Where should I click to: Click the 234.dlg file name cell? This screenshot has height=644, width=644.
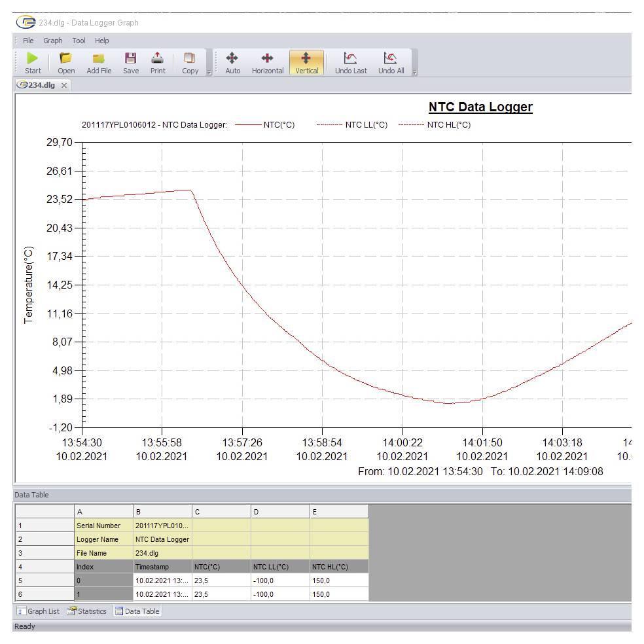(162, 553)
